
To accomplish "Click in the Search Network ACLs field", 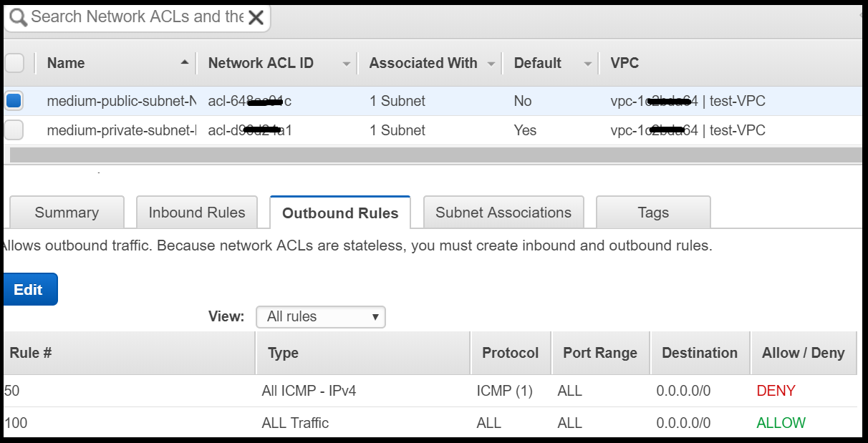I will tap(136, 17).
